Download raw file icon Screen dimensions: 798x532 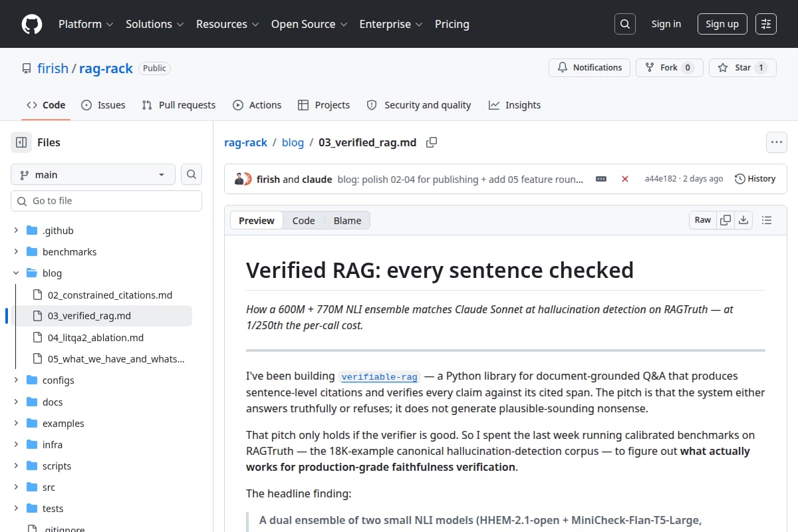[x=743, y=220]
